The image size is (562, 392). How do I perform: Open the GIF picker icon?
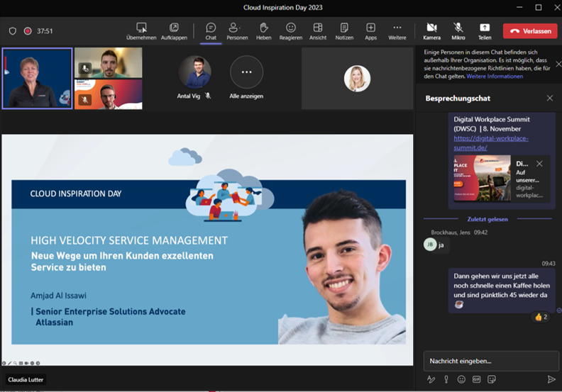[x=476, y=379]
